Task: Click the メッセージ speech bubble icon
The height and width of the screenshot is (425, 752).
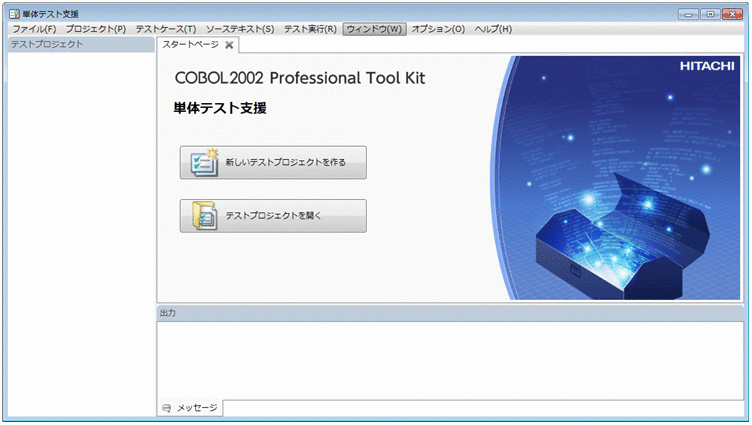Action: pyautogui.click(x=166, y=408)
